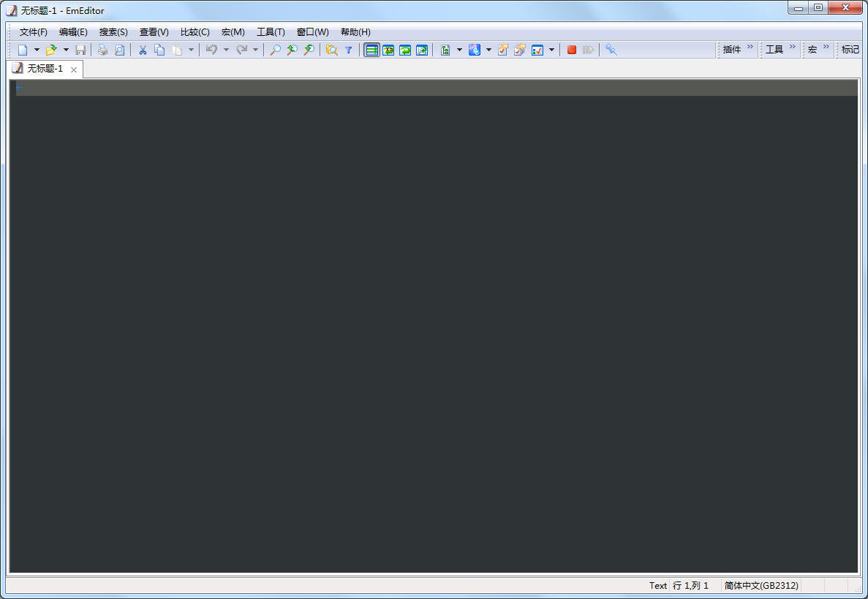Open properties for all configurations icon
The image size is (868, 599).
(x=520, y=50)
